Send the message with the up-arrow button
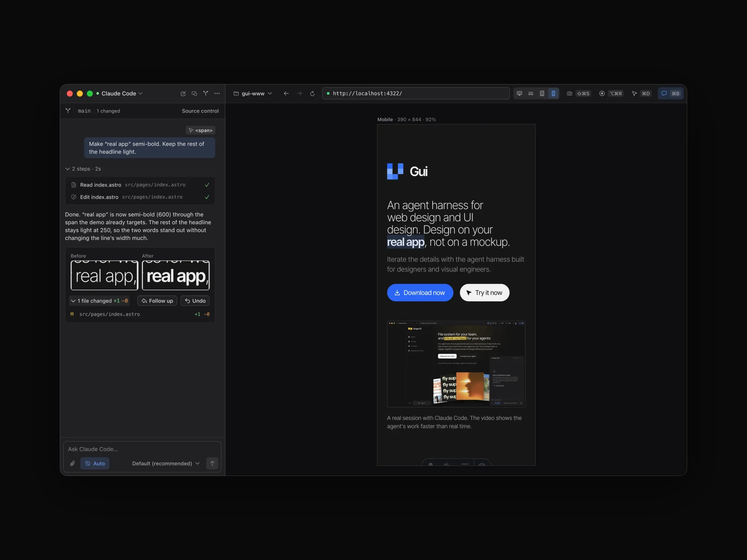Image resolution: width=747 pixels, height=560 pixels. click(x=212, y=464)
